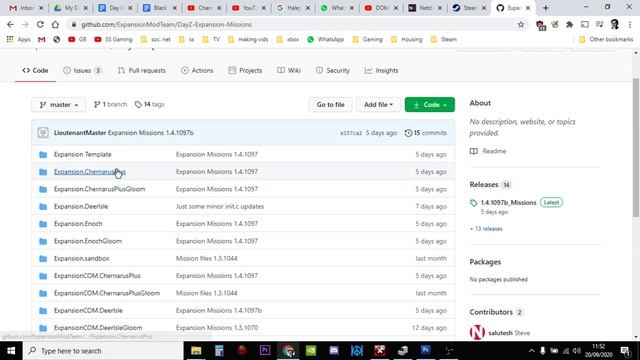Open the Insights tab
This screenshot has width=640, height=360.
click(381, 70)
